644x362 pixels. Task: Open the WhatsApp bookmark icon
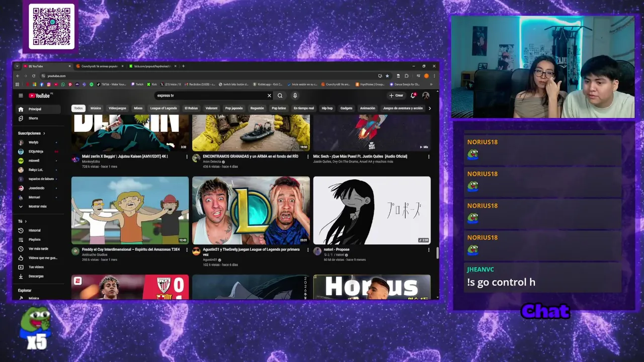click(63, 84)
